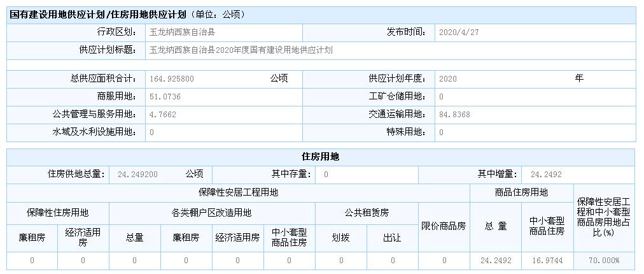Click the 住房用地 section header

pyautogui.click(x=320, y=157)
